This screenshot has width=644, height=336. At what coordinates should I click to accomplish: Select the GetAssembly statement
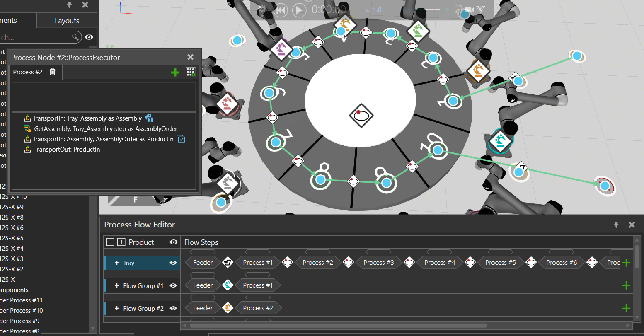(x=105, y=129)
